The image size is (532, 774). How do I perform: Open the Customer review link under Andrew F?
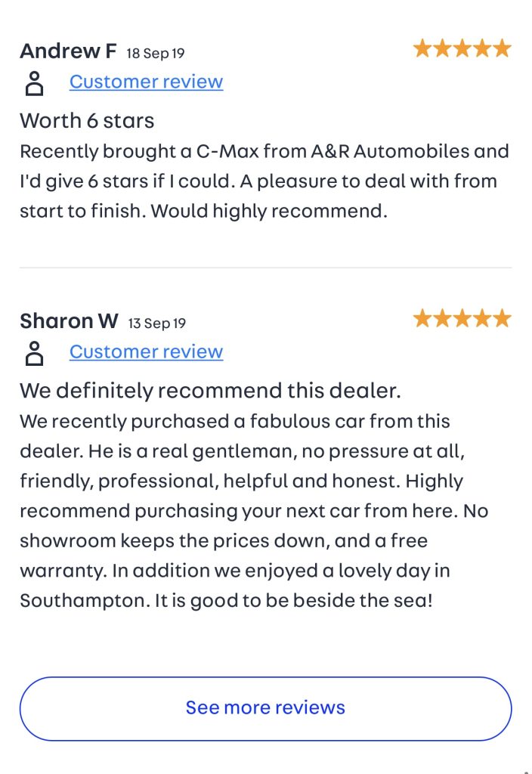pos(146,82)
